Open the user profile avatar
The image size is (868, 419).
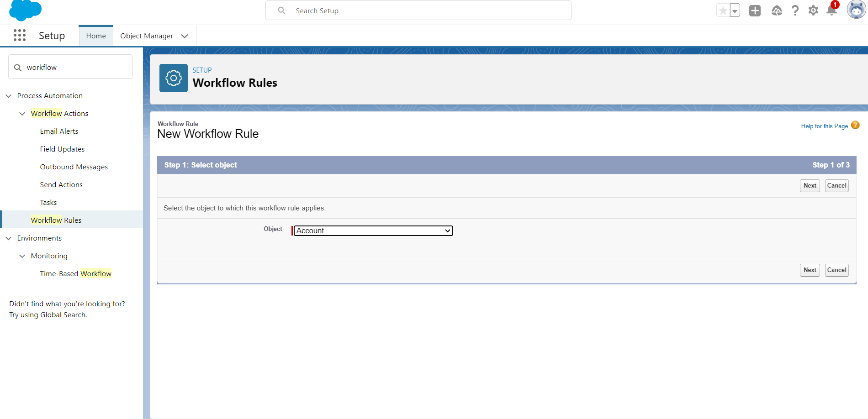point(856,10)
